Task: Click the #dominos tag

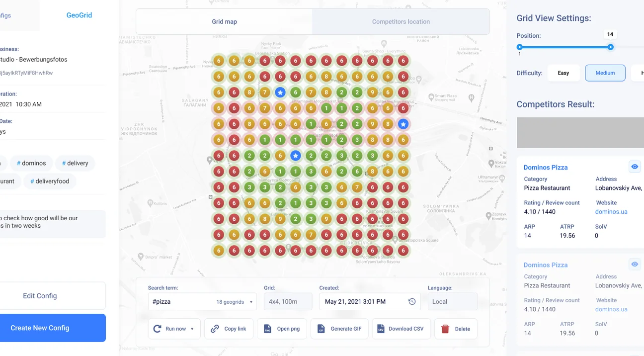Action: pyautogui.click(x=31, y=163)
